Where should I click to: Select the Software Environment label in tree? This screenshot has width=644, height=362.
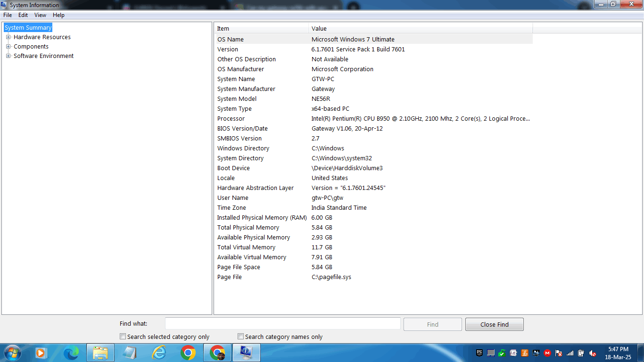[x=44, y=56]
